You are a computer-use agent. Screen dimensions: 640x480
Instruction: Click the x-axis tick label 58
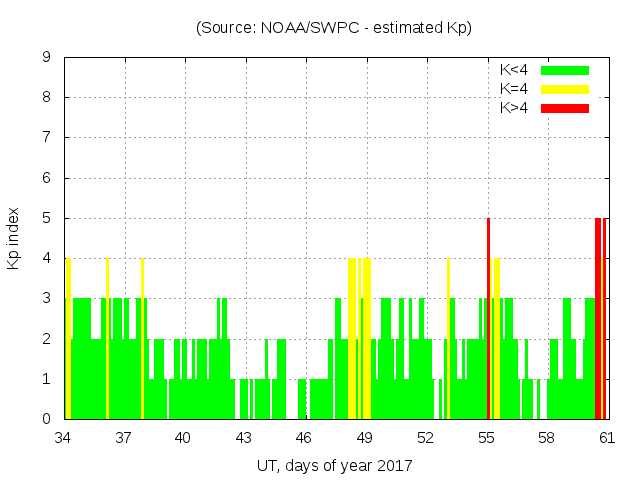(546, 438)
